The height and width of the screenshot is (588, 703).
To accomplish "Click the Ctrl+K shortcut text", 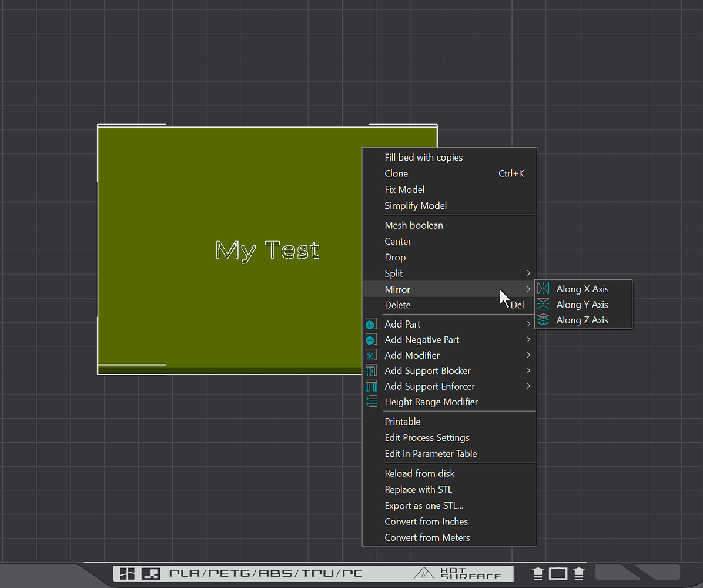I will click(511, 173).
